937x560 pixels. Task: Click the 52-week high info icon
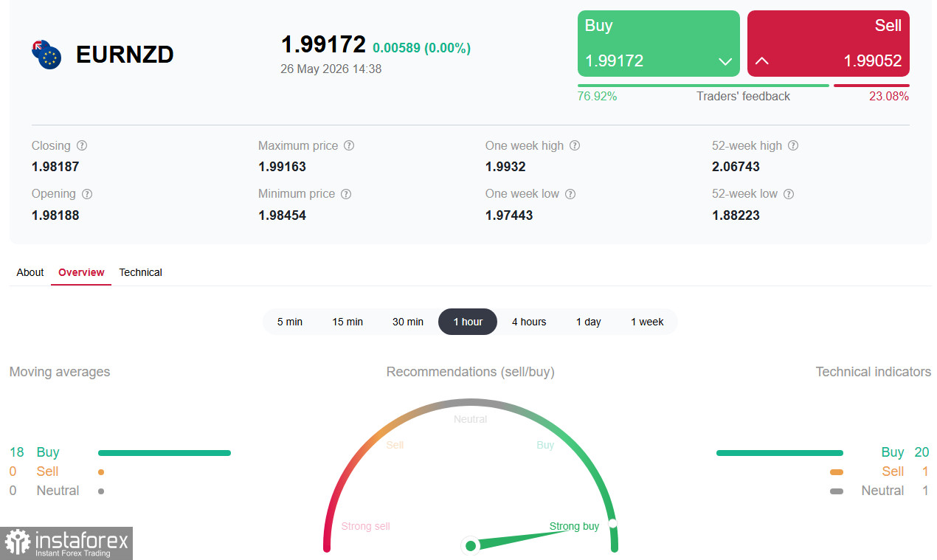point(793,146)
